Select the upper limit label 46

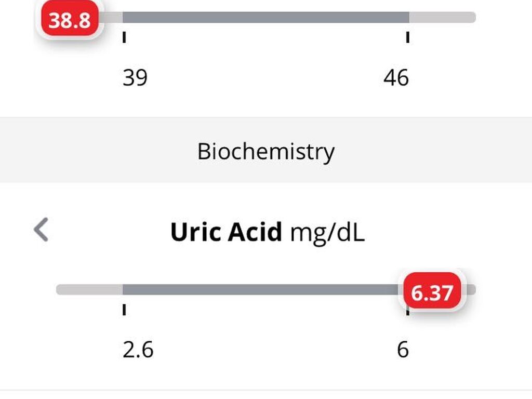(396, 77)
